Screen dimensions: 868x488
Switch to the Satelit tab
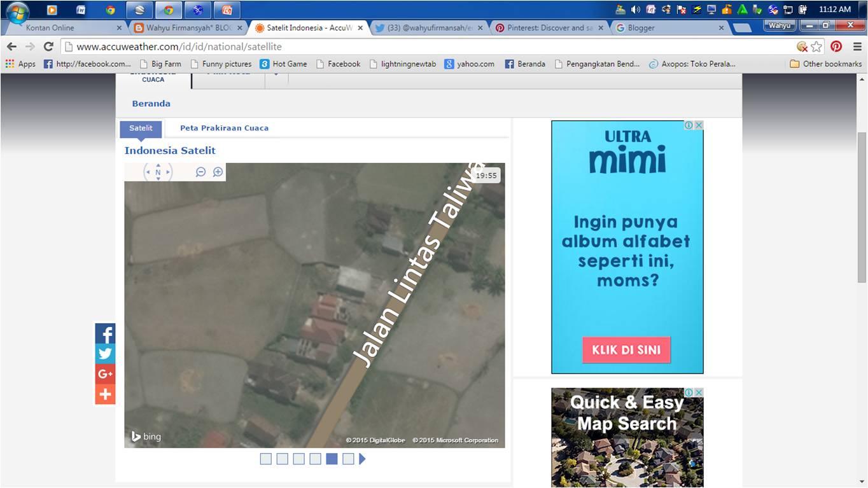pyautogui.click(x=141, y=129)
